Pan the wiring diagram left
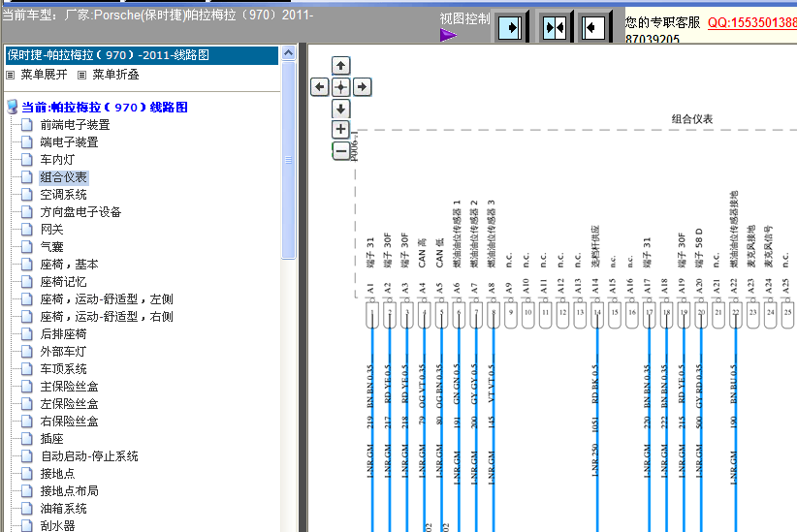Image resolution: width=797 pixels, height=532 pixels. [320, 87]
